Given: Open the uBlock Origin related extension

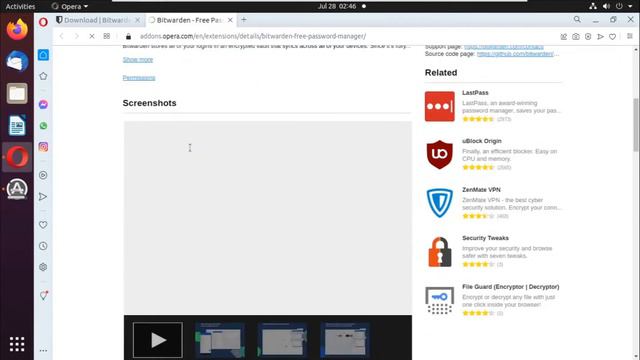Looking at the screenshot, I should (x=482, y=141).
